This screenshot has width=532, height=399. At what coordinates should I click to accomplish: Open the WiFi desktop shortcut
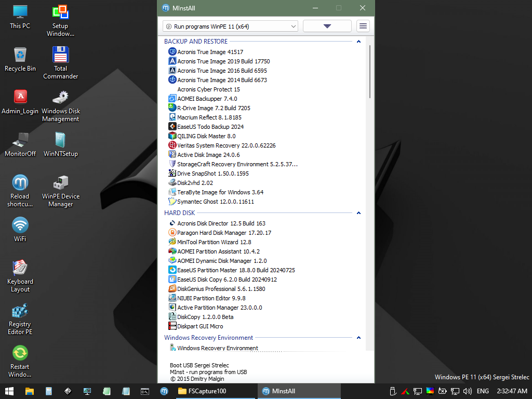pos(20,230)
